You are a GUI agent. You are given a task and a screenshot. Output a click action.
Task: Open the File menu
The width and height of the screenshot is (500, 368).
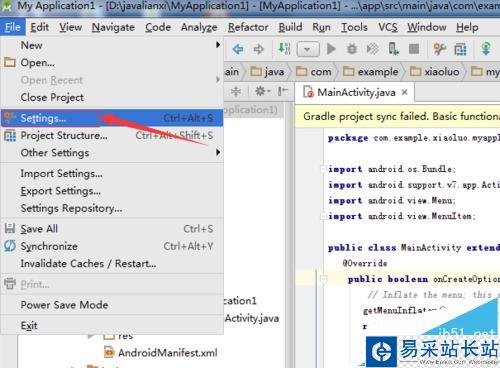13,27
